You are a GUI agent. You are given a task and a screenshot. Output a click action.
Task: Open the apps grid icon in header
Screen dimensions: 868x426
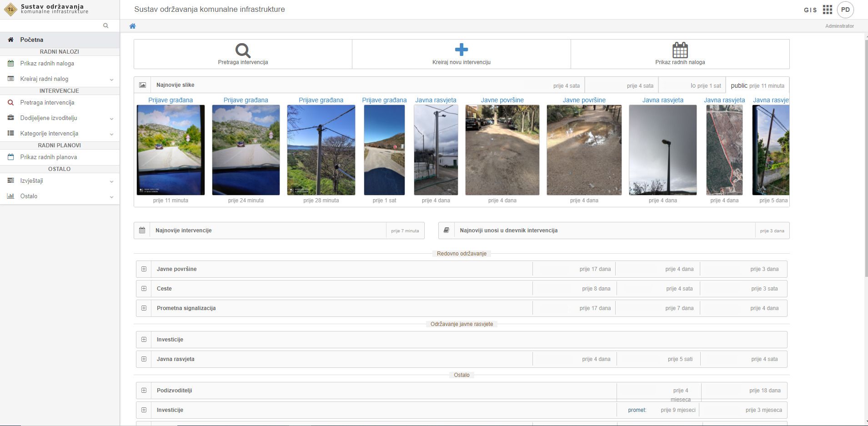827,10
